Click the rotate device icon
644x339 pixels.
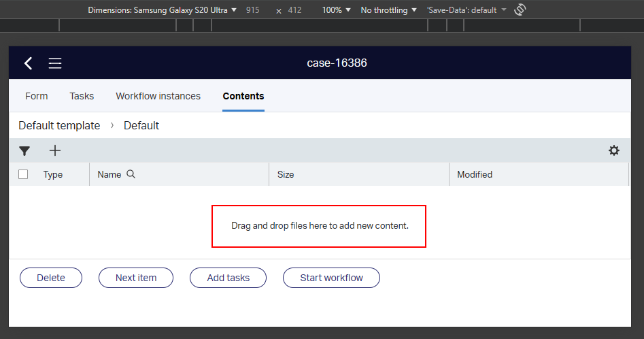(x=522, y=10)
